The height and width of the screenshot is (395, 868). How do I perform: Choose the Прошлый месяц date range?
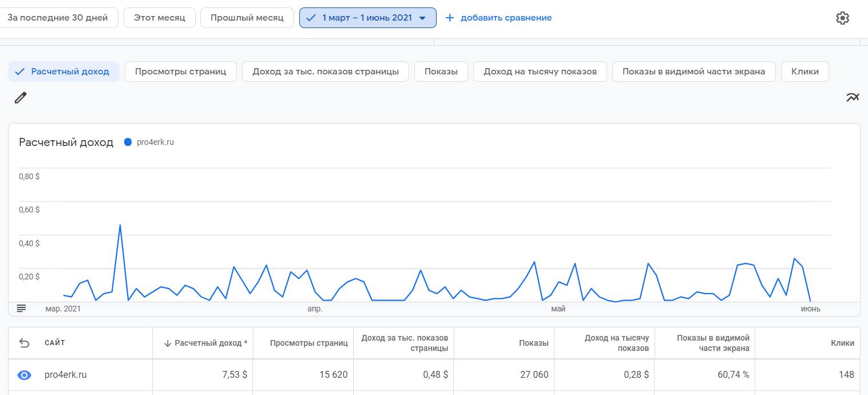(x=247, y=18)
